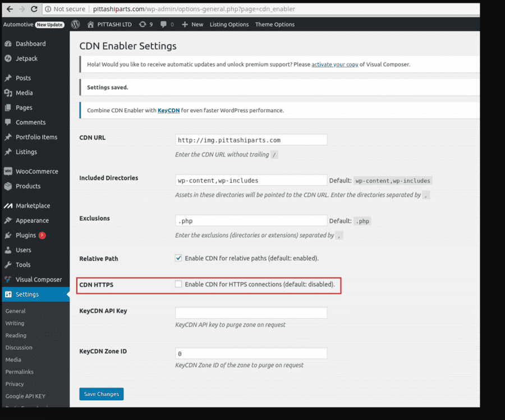
Task: Open the updates icon showing 9
Action: pos(146,25)
